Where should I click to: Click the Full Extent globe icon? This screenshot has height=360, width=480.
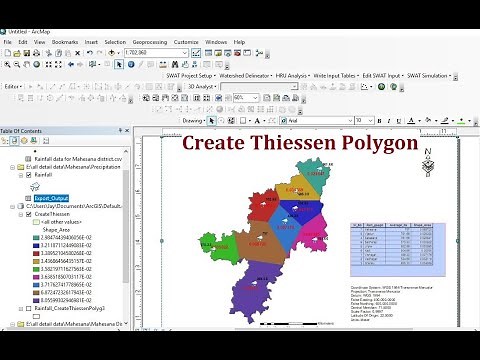[36, 64]
